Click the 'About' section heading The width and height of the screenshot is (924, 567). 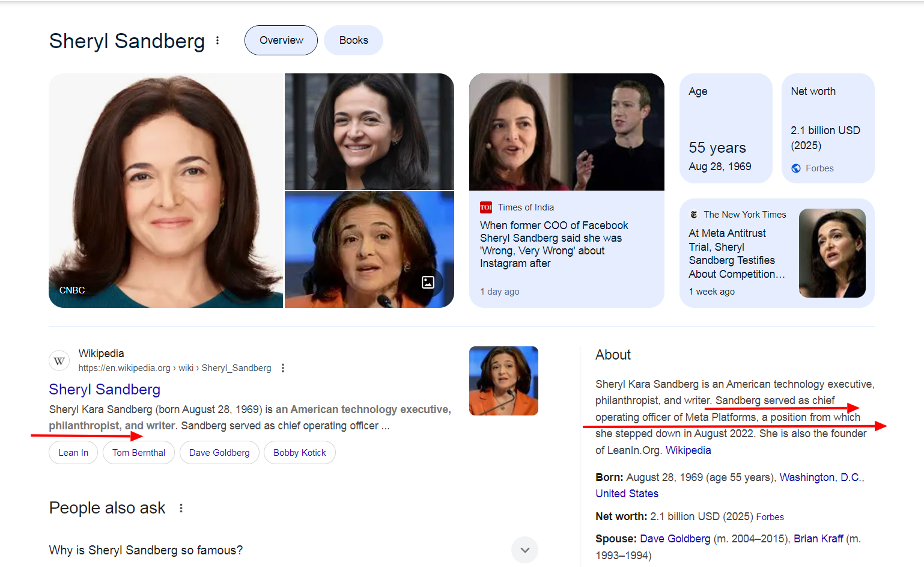(x=613, y=355)
